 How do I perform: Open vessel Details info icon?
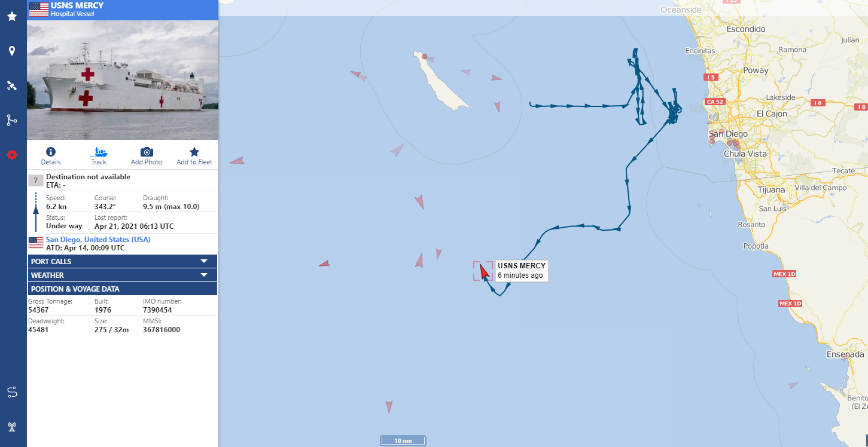click(51, 152)
